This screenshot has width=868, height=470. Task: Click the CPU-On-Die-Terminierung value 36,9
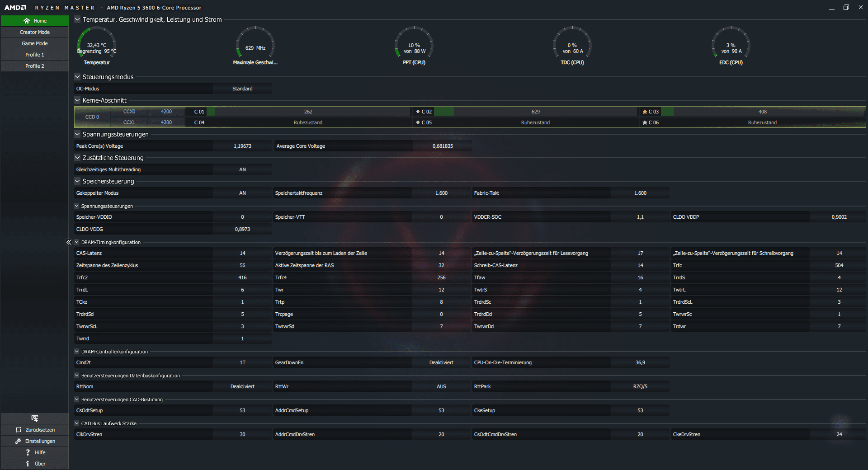(640, 362)
